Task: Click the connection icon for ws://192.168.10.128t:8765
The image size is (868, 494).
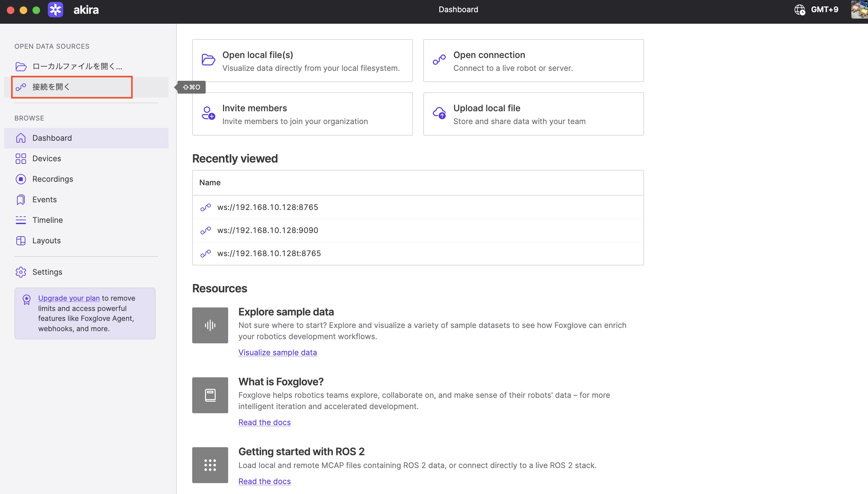Action: pos(206,254)
